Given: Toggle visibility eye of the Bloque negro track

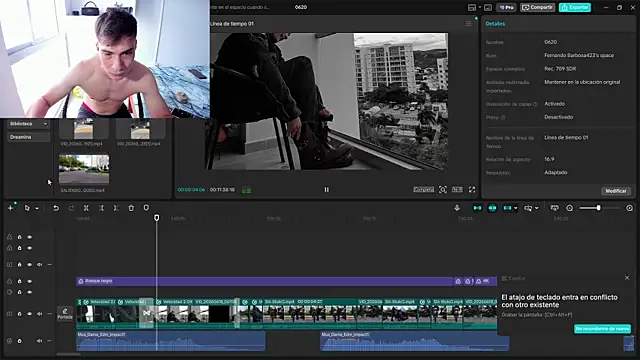Looking at the screenshot, I should (x=29, y=281).
